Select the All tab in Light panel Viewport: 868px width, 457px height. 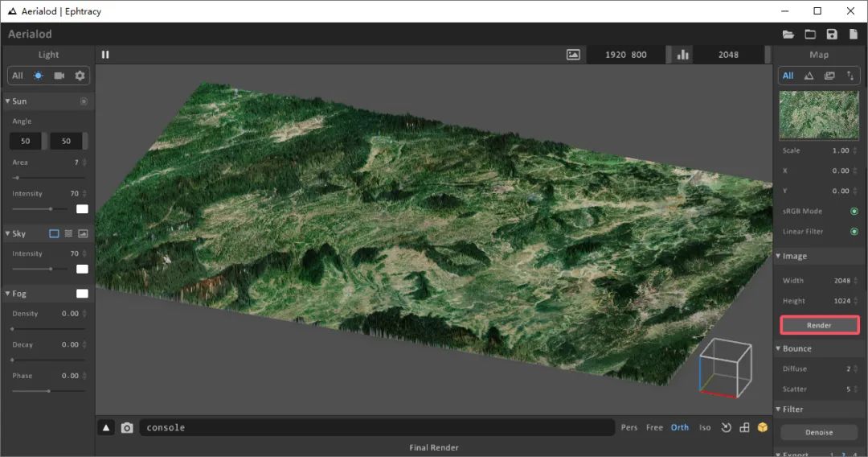pos(18,76)
